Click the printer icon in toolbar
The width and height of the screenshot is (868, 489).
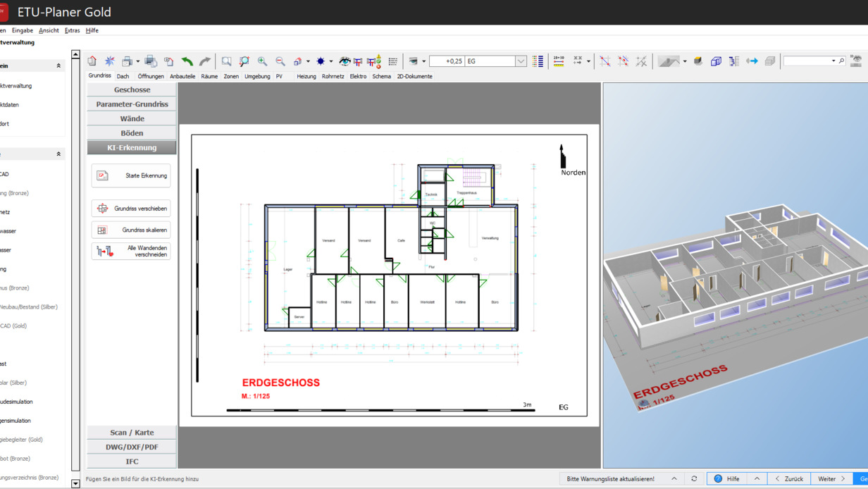(x=127, y=61)
